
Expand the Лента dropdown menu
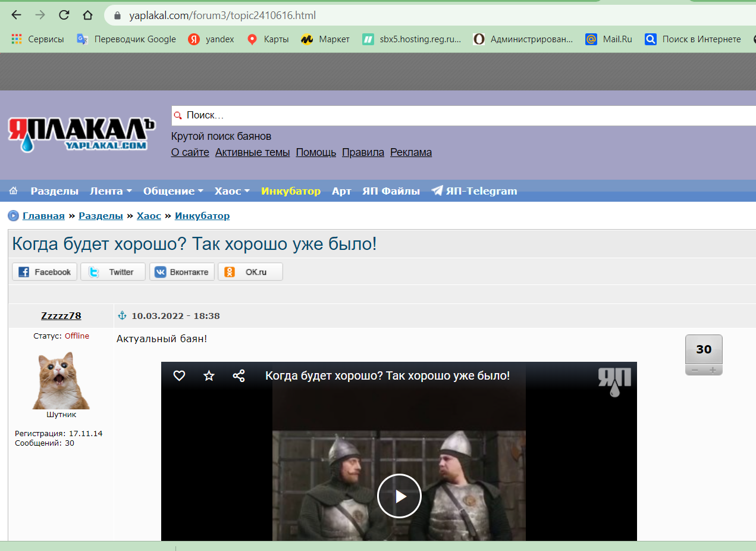click(111, 191)
